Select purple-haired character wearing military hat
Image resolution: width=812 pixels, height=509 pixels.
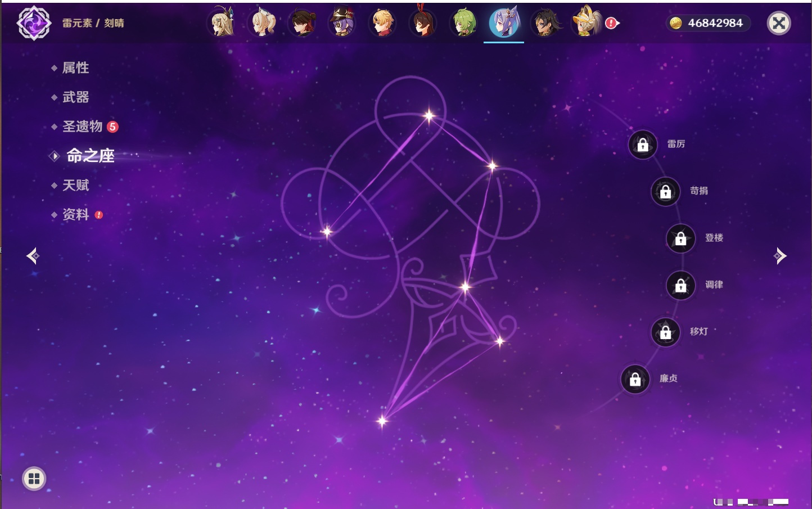click(x=342, y=23)
